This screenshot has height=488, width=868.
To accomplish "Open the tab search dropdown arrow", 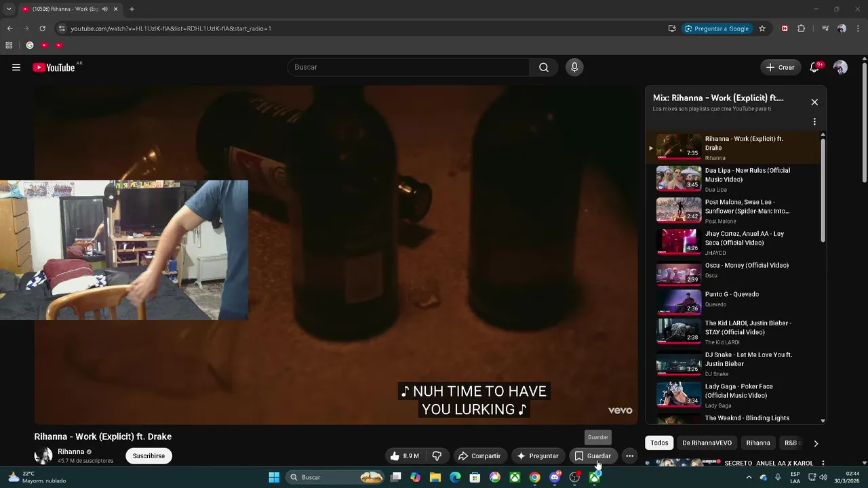I will (x=9, y=9).
